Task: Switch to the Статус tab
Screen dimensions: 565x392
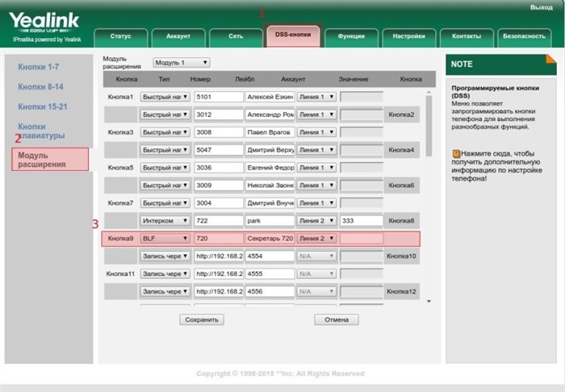Action: (x=121, y=37)
